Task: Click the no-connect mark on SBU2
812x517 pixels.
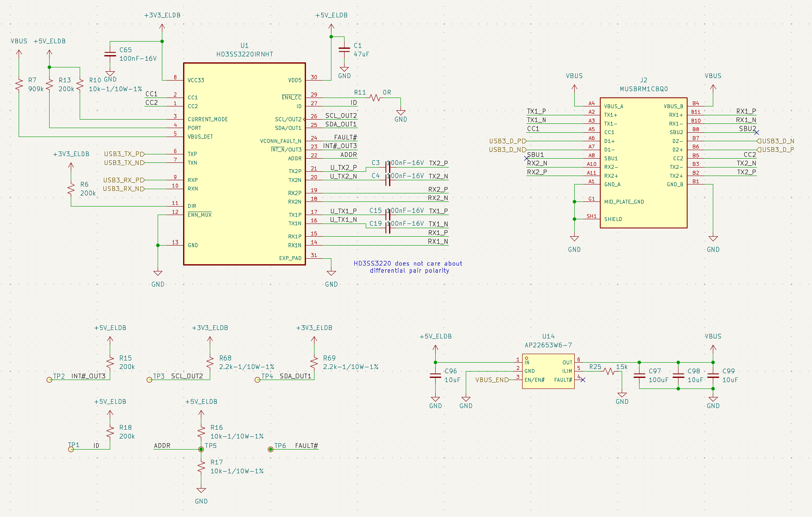Action: click(756, 133)
